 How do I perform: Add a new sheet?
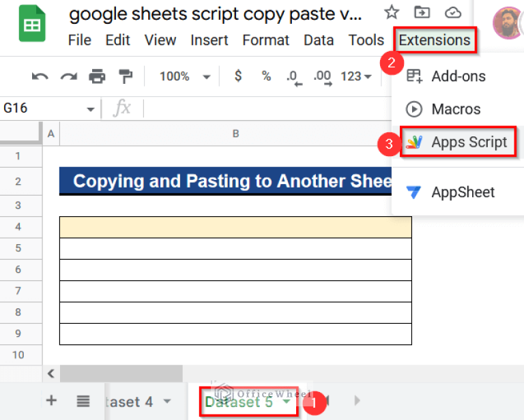(x=51, y=400)
